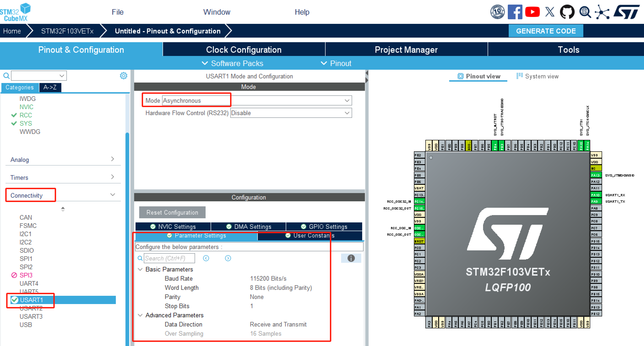Go to previous search result arrow
The width and height of the screenshot is (644, 346).
(206, 258)
